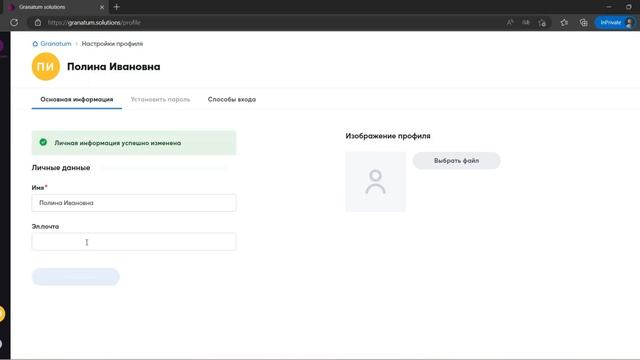
Task: Switch to Установить пароль tab
Action: pos(160,99)
